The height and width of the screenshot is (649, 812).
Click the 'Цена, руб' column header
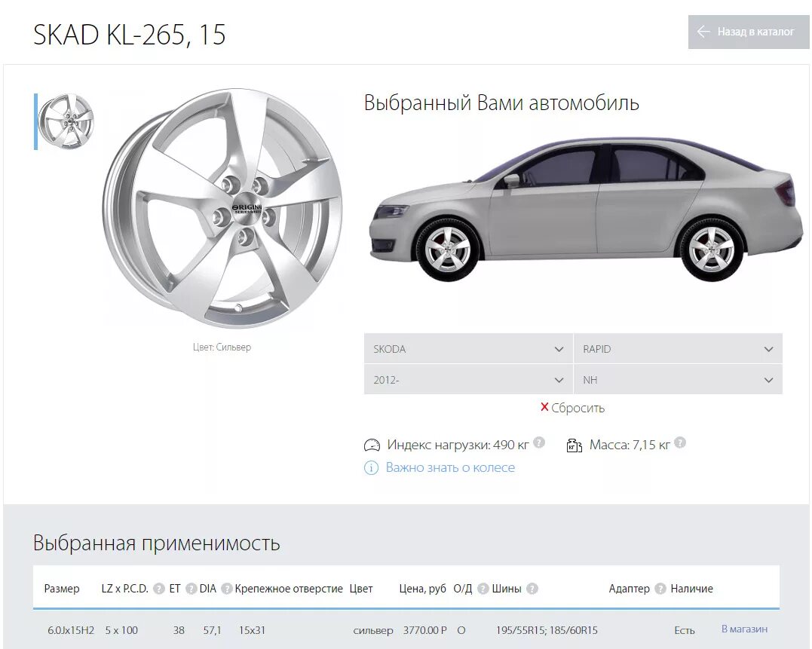coord(422,589)
